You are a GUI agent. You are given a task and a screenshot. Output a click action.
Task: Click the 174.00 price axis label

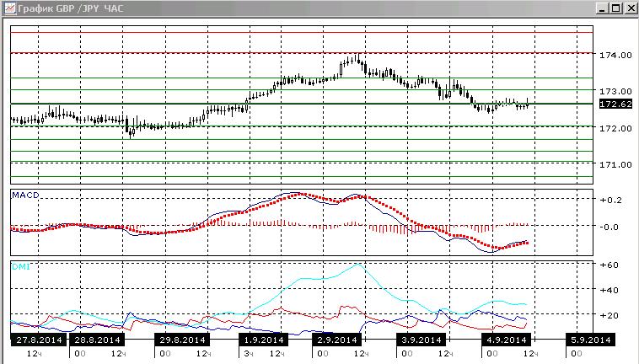(615, 55)
